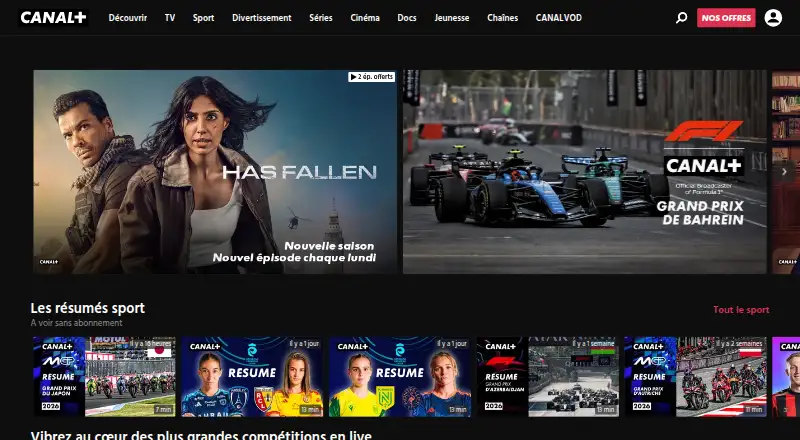Open the CANALVOD menu item
The image size is (800, 440).
click(559, 18)
